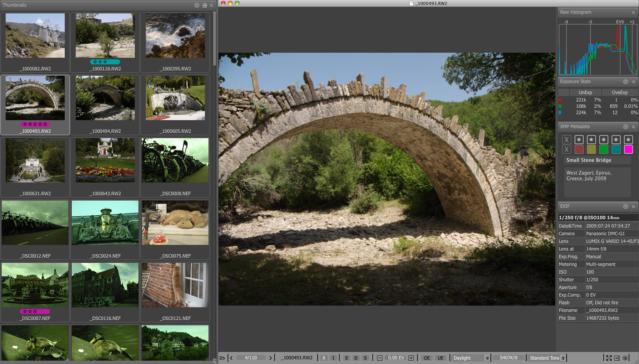
Task: Click the Small Stone Bridge title field
Action: tap(597, 160)
